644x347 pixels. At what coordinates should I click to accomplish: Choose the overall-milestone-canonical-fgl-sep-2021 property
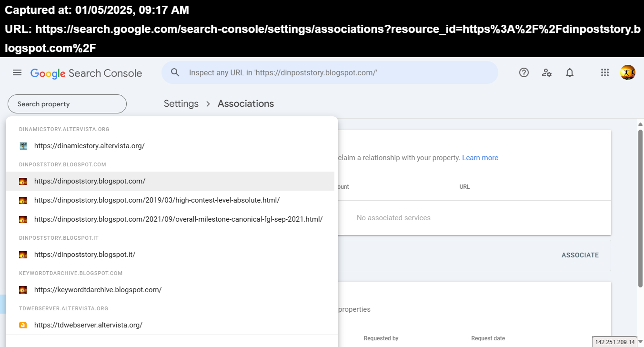178,219
